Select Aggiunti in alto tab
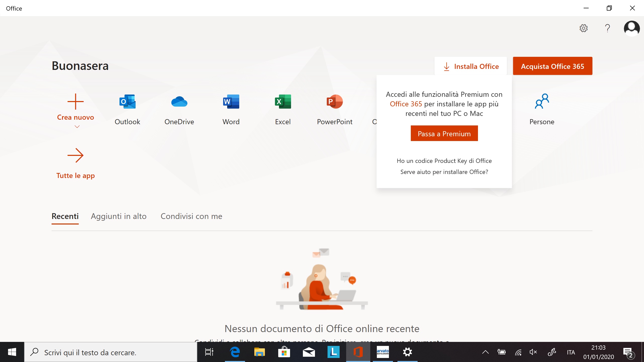The image size is (644, 362). tap(118, 216)
